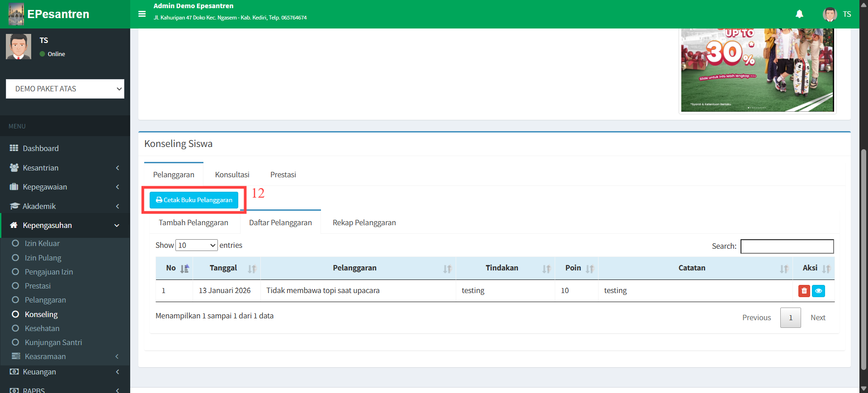The height and width of the screenshot is (393, 868).
Task: Click Cetak Buku Pelanggaran button
Action: point(194,200)
